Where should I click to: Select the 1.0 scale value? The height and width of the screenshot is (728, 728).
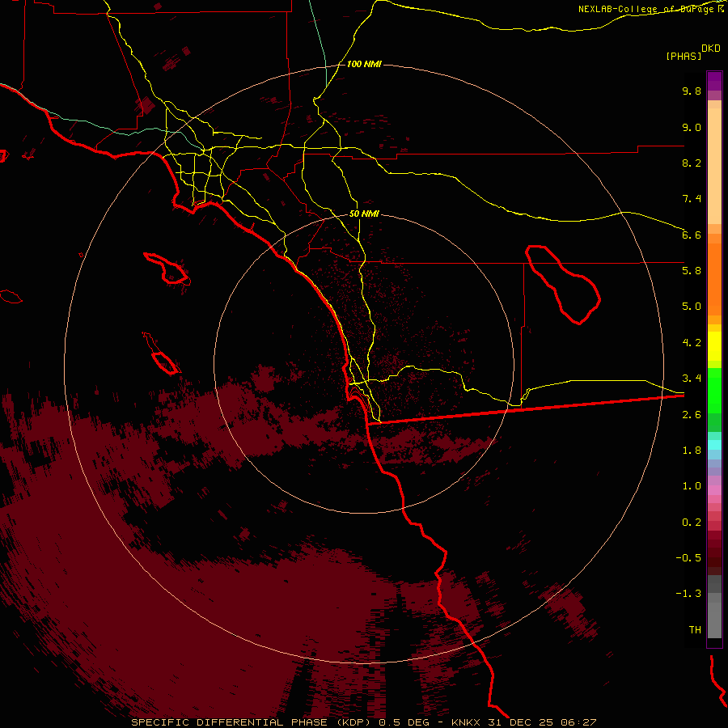point(692,486)
